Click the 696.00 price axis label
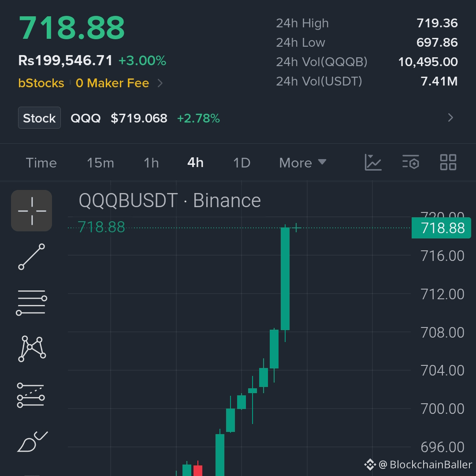 tap(443, 447)
